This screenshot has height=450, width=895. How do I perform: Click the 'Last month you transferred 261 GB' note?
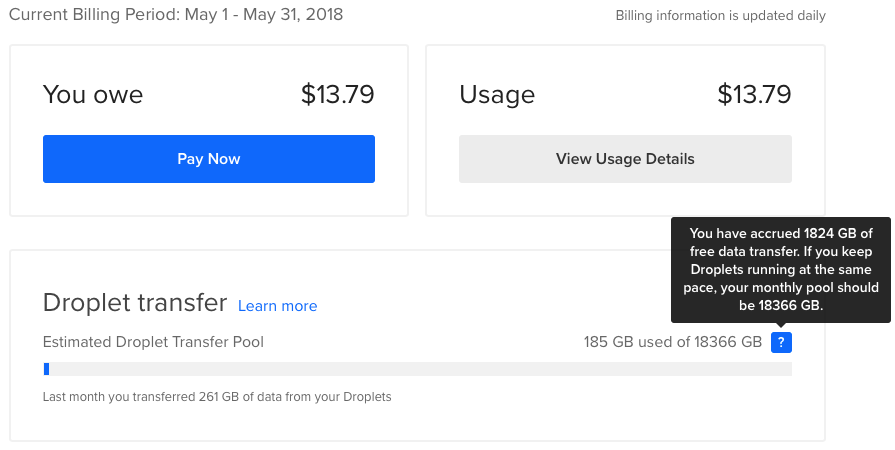pyautogui.click(x=217, y=397)
